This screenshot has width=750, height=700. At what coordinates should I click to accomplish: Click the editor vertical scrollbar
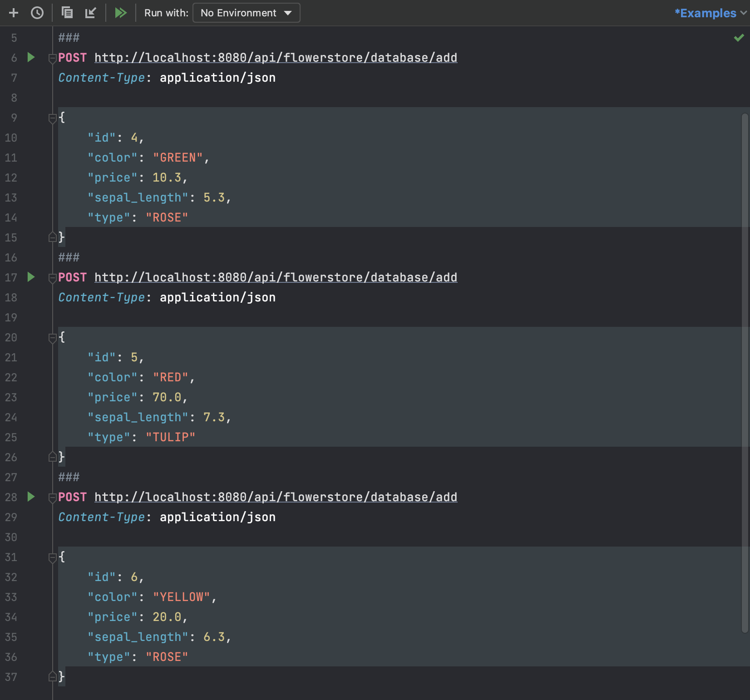745,372
